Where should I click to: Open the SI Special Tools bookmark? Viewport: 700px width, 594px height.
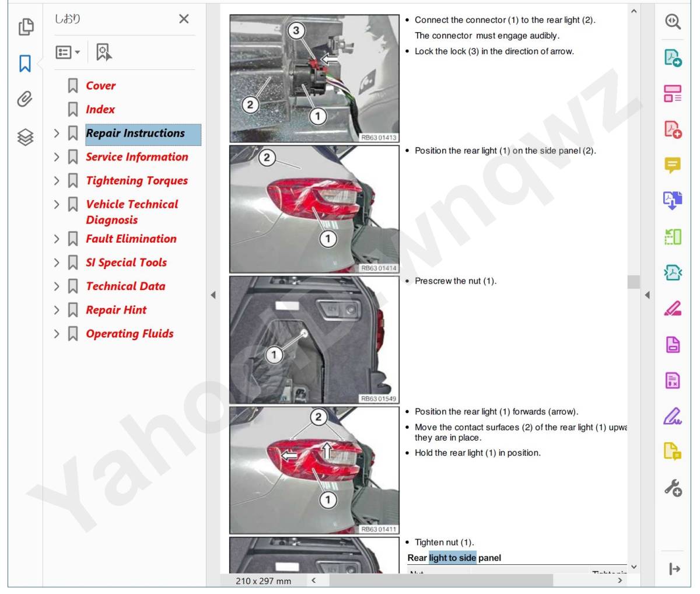click(x=126, y=263)
